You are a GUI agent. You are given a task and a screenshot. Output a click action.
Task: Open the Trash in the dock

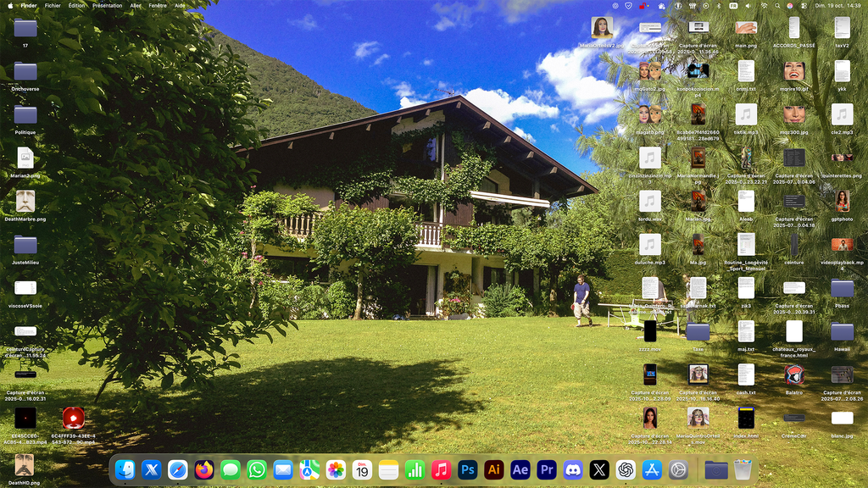pos(743,469)
